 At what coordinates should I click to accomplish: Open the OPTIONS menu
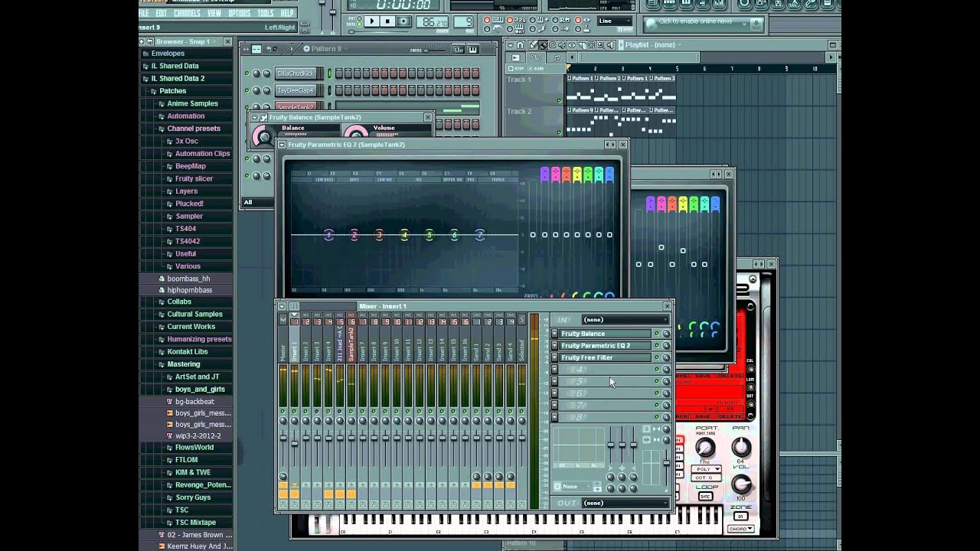[239, 13]
